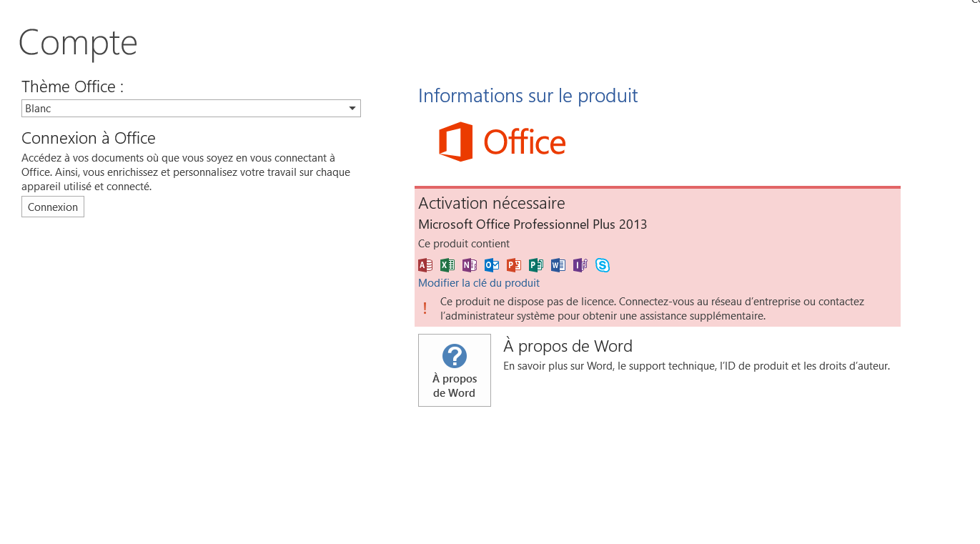The height and width of the screenshot is (544, 980).
Task: Click the 'Accédez à vos documents' paragraph
Action: click(186, 172)
